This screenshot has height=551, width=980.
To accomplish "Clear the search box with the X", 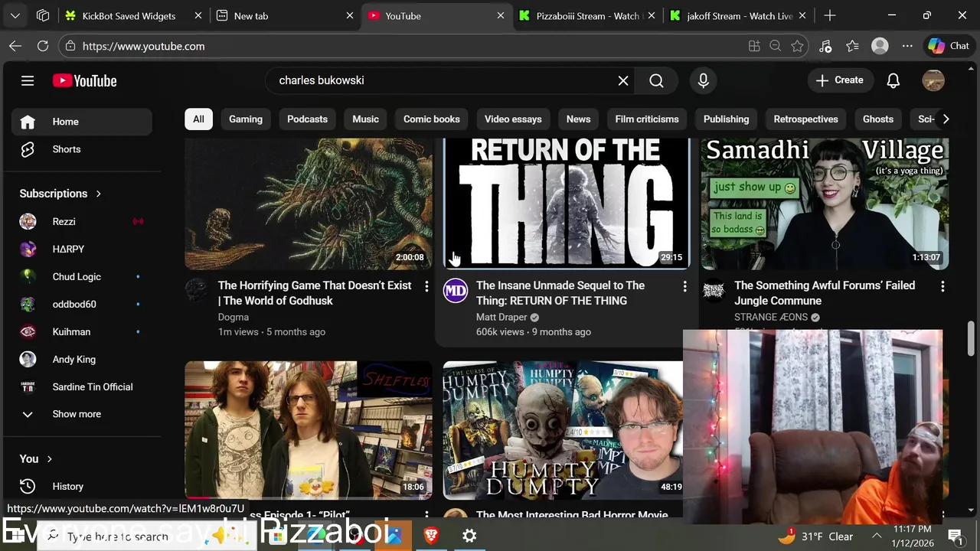I will pyautogui.click(x=623, y=80).
